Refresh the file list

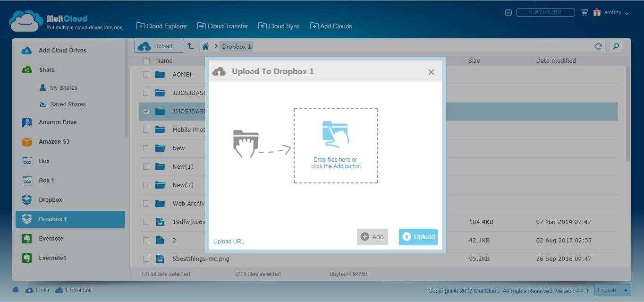tap(598, 46)
